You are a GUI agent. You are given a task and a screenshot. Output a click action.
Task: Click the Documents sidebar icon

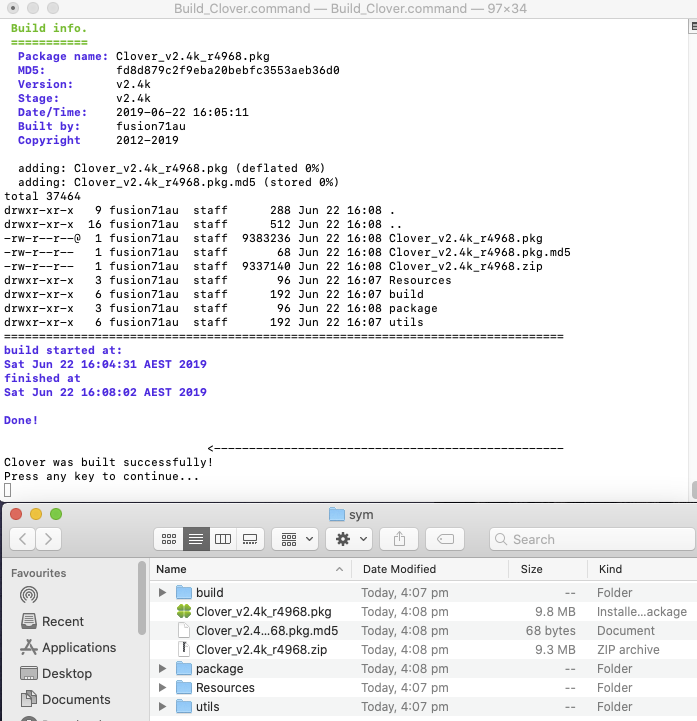pos(29,699)
